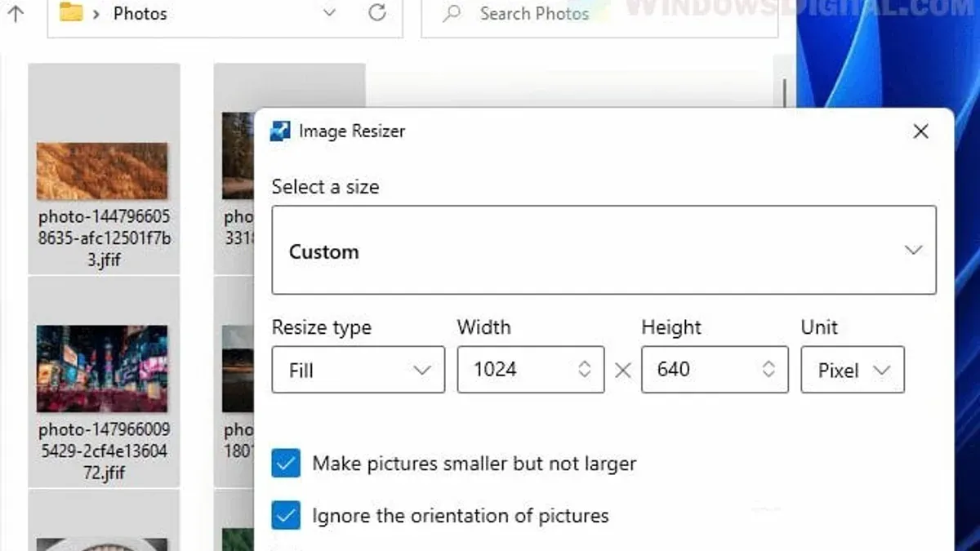980x551 pixels.
Task: Click the Refresh icon in File Explorer
Action: click(377, 12)
